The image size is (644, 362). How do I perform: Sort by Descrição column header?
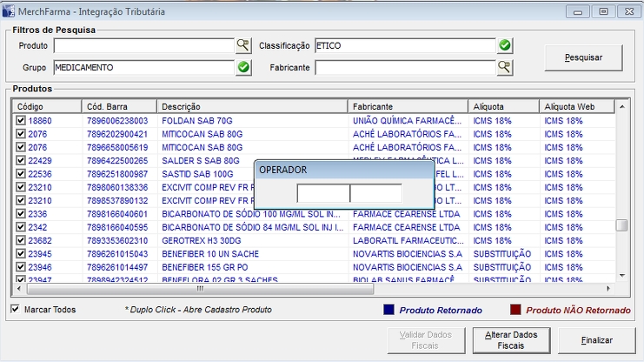(252, 106)
